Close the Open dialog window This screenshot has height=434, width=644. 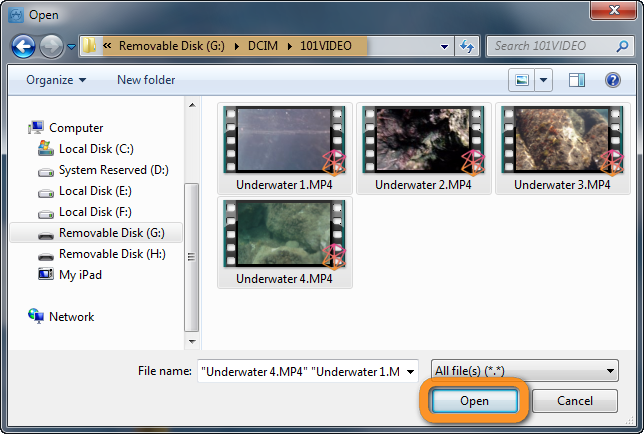614,10
